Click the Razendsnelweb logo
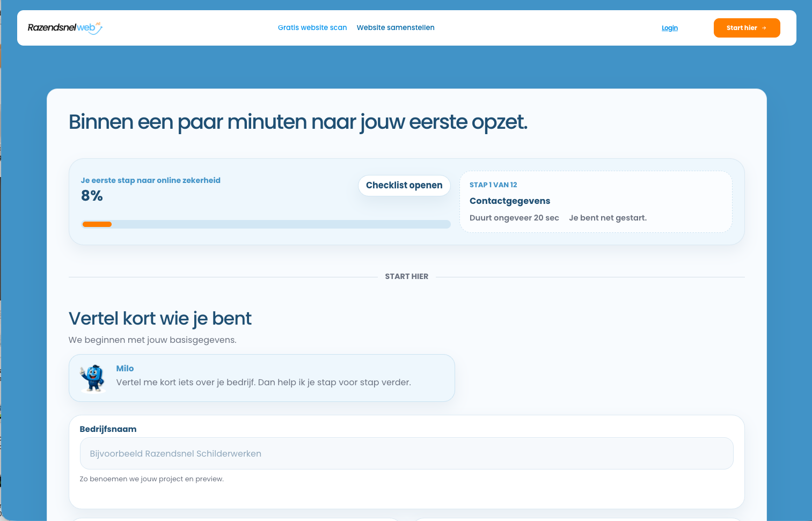This screenshot has width=812, height=521. pos(64,28)
